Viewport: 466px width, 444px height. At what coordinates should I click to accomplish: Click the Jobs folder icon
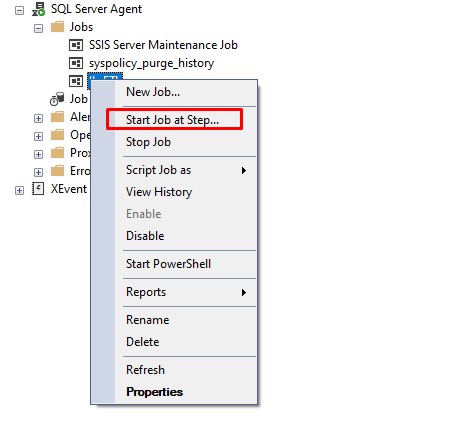(x=57, y=27)
